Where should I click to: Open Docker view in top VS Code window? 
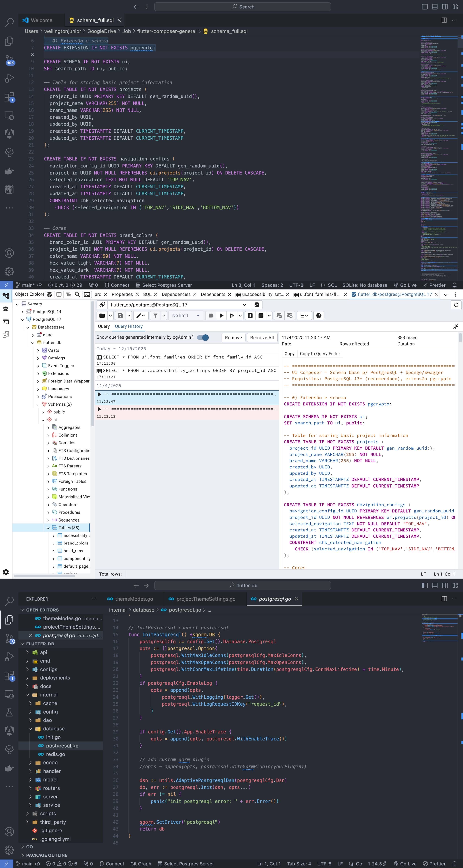(9, 171)
